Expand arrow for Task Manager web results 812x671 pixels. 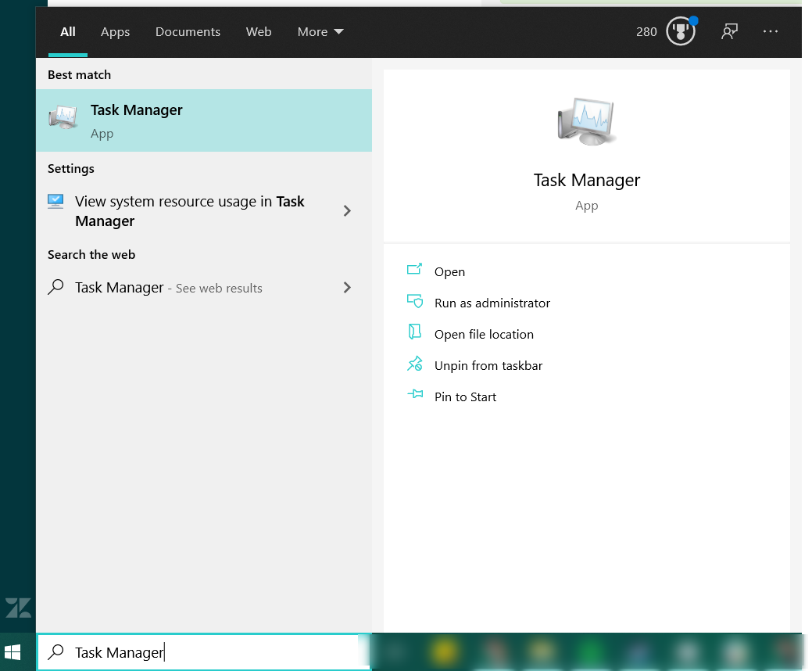[x=347, y=288]
